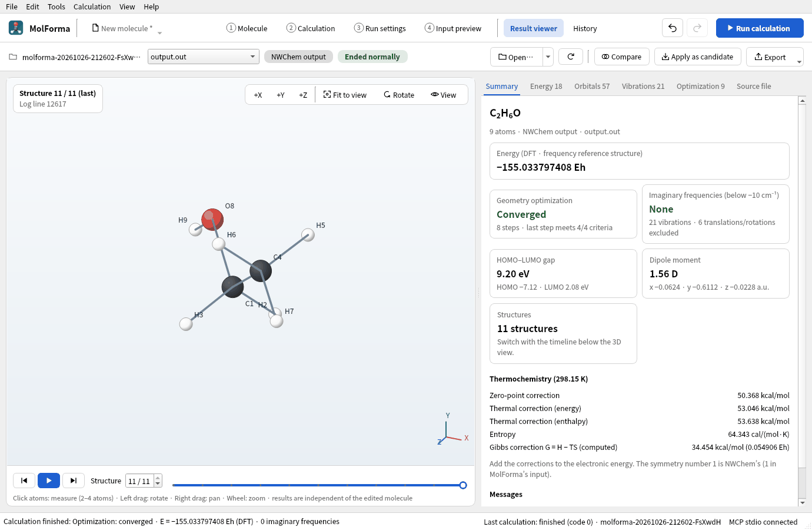Image resolution: width=812 pixels, height=530 pixels.
Task: Open the Calculation menu
Action: [x=92, y=6]
